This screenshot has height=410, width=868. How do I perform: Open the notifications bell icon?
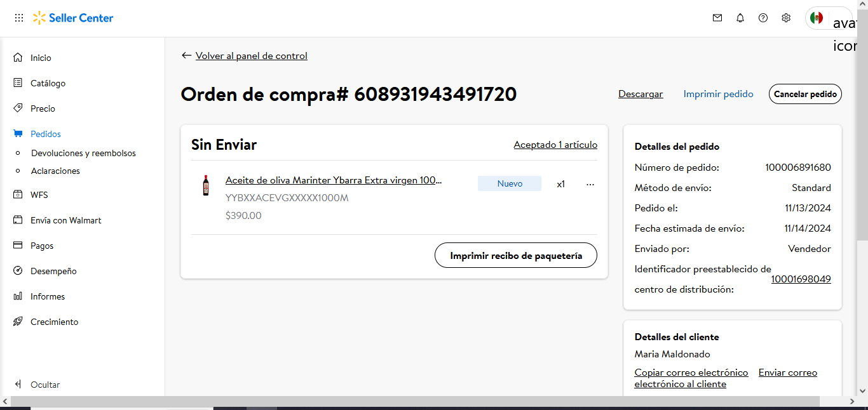(740, 18)
